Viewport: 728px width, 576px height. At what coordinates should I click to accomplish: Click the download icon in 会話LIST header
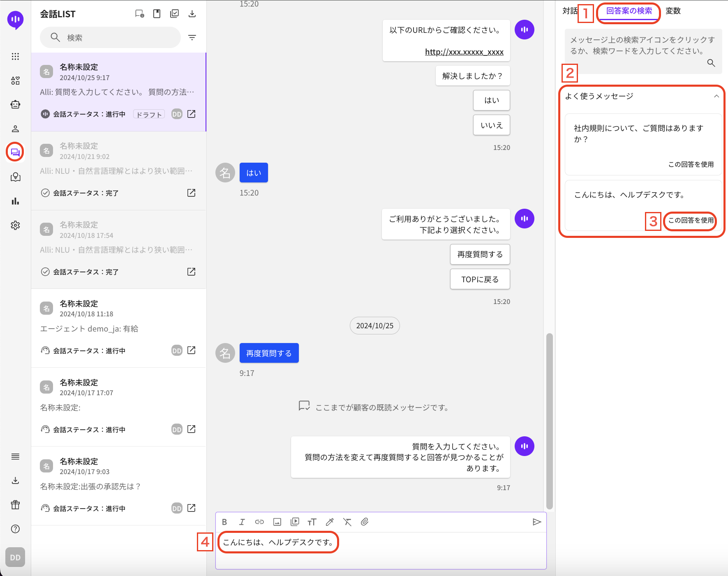point(192,14)
